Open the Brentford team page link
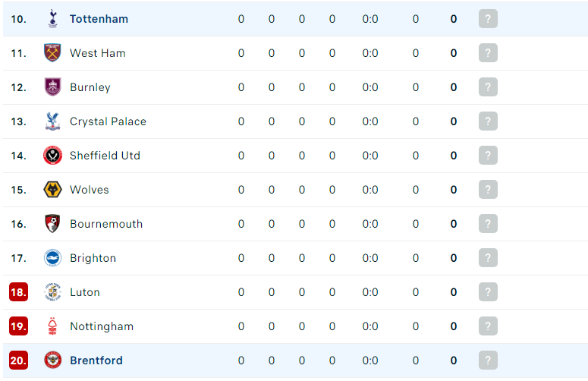This screenshot has height=381, width=588. (x=96, y=361)
